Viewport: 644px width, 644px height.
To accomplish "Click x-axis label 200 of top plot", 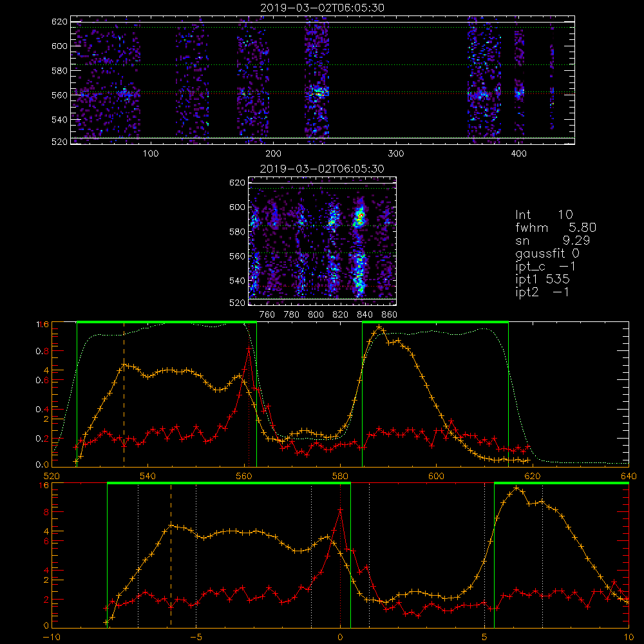I will (x=273, y=154).
